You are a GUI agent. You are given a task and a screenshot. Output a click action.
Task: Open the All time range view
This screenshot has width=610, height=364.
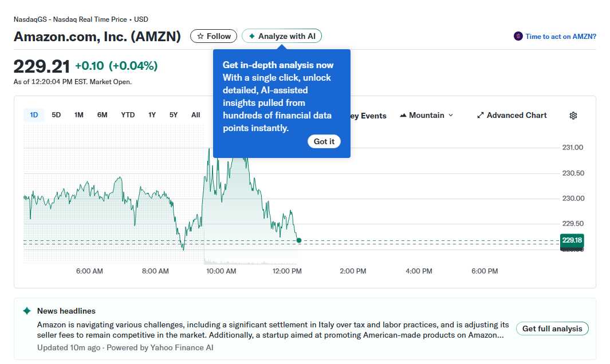pos(195,114)
